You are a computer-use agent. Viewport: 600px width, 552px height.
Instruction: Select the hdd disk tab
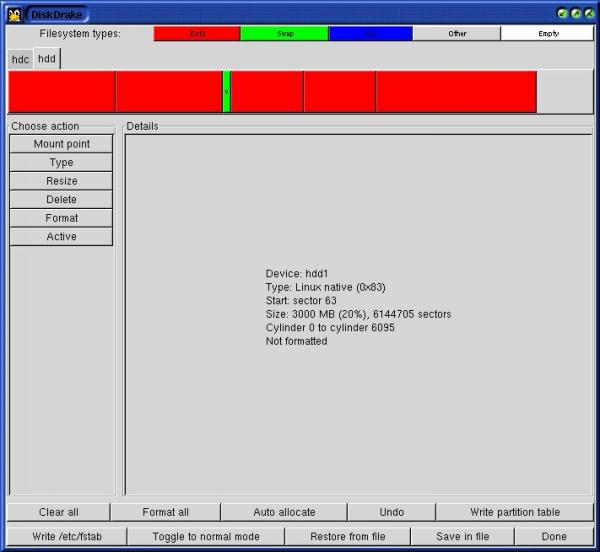pos(47,59)
